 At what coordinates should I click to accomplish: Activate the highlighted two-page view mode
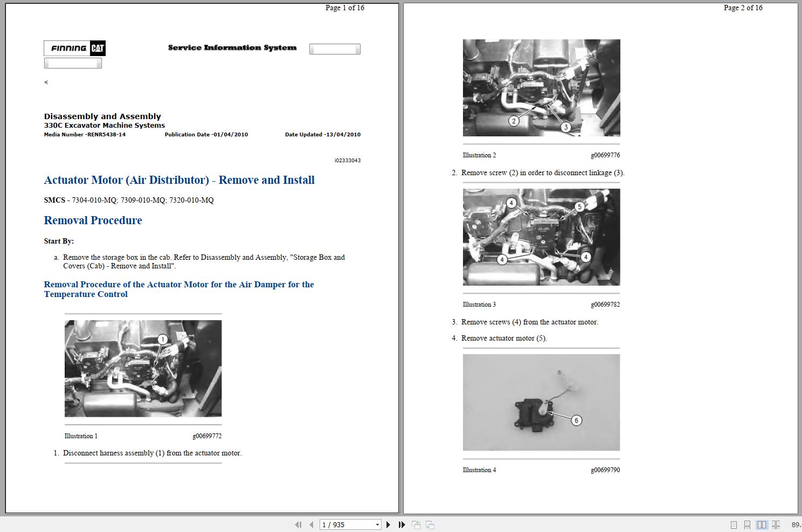tap(762, 524)
